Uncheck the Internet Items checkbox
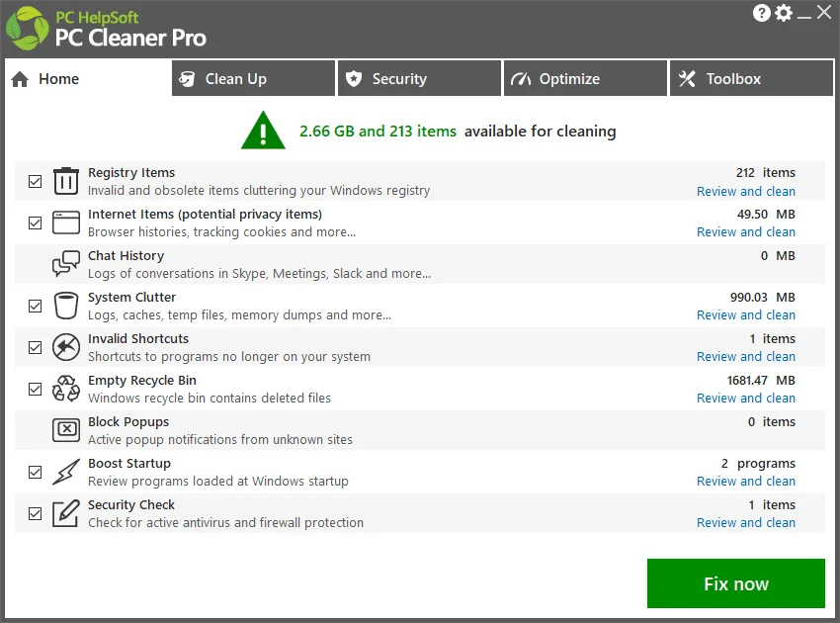Screen dimensions: 840x623 [35, 223]
